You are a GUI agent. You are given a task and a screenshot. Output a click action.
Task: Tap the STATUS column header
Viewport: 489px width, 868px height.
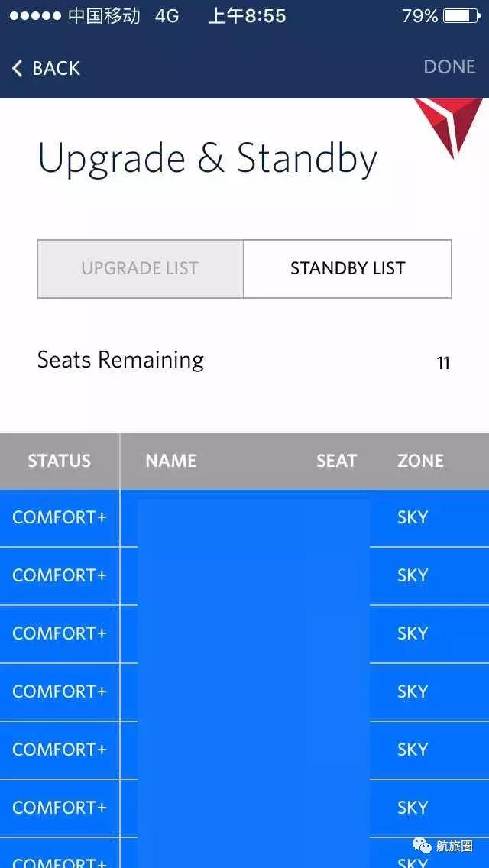click(x=59, y=461)
